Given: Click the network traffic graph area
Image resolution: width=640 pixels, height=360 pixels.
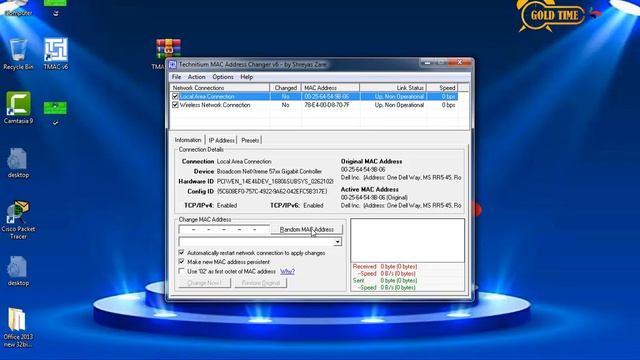Looking at the screenshot, I should point(407,240).
